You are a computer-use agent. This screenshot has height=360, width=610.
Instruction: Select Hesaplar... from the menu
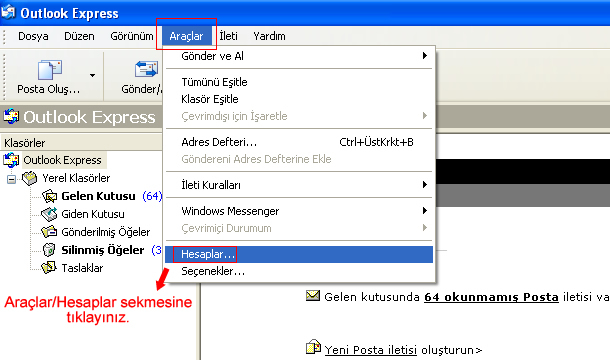click(299, 255)
